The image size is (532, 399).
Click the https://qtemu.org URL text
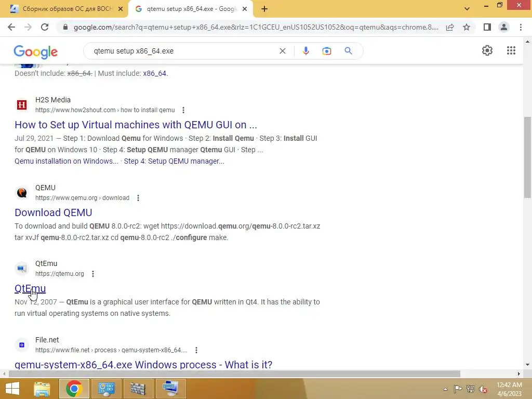[59, 274]
